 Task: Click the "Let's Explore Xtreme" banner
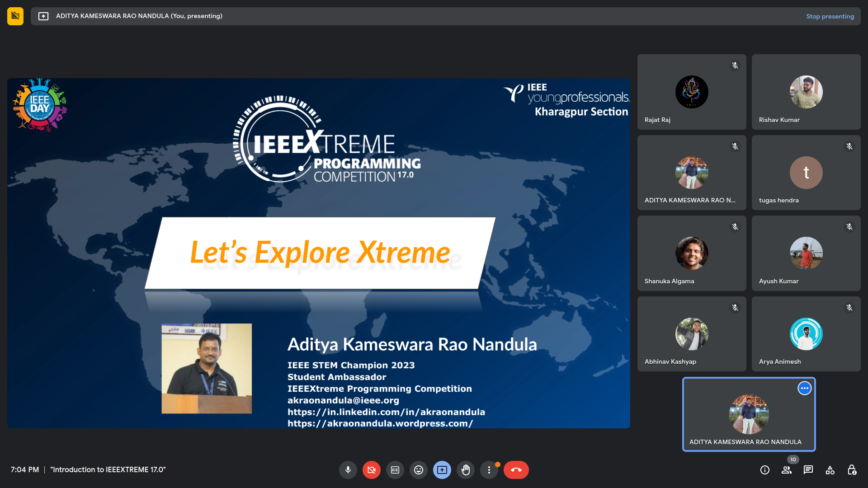point(320,253)
